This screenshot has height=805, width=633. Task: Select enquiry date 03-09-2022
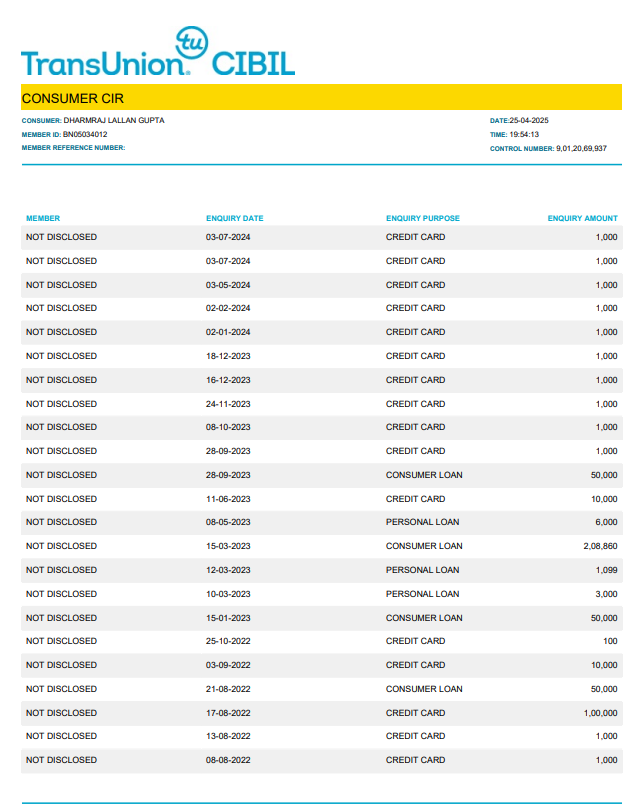(x=228, y=665)
